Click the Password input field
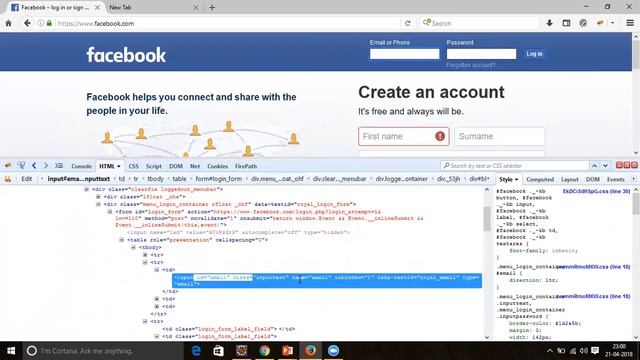 pos(481,54)
